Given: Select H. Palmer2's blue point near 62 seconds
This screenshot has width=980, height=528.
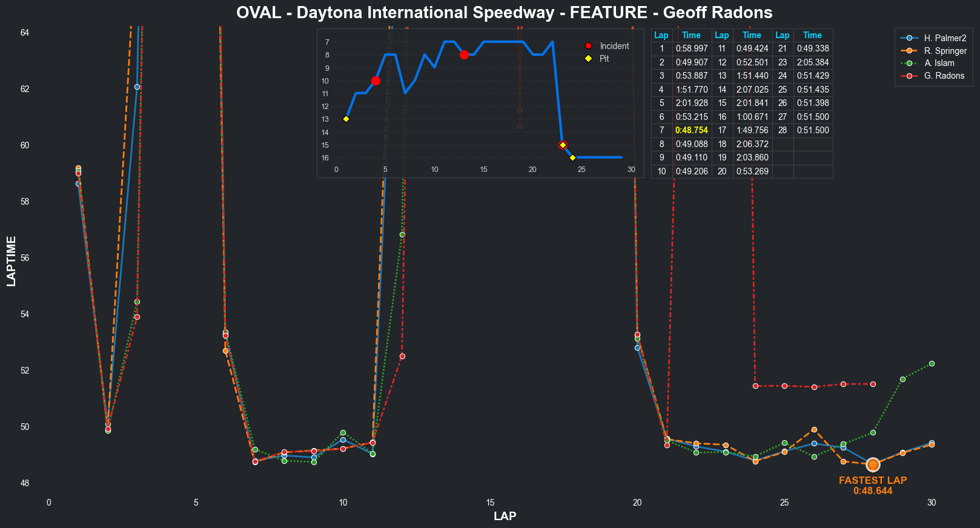Looking at the screenshot, I should click(137, 87).
